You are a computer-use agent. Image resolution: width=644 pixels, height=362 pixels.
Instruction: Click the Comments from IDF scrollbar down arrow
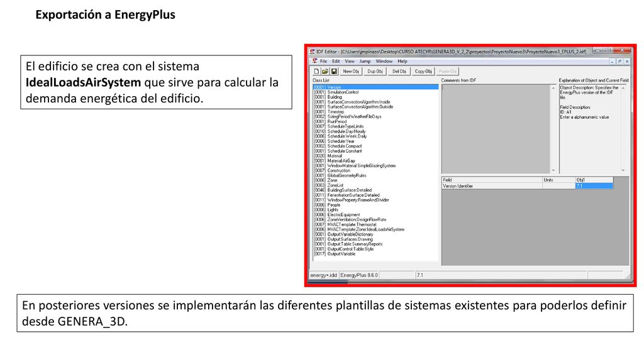click(x=553, y=170)
